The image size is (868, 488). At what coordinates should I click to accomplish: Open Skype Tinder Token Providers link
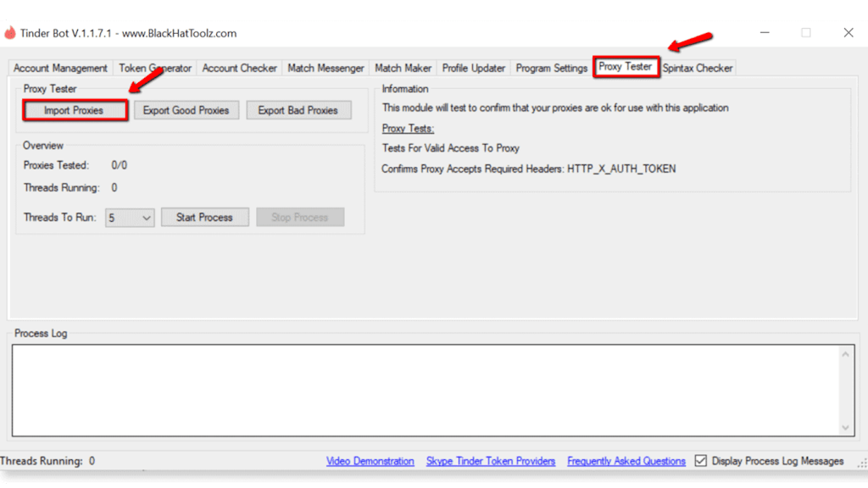coord(491,461)
